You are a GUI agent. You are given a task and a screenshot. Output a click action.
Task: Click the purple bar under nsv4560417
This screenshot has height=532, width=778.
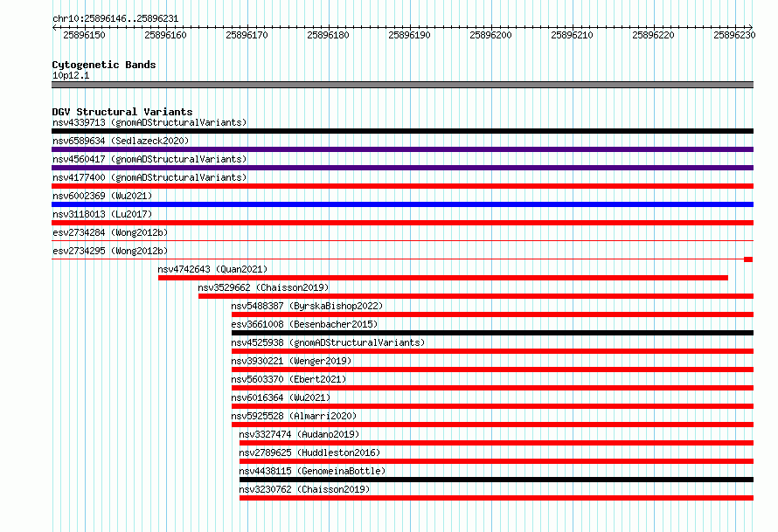pyautogui.click(x=402, y=168)
